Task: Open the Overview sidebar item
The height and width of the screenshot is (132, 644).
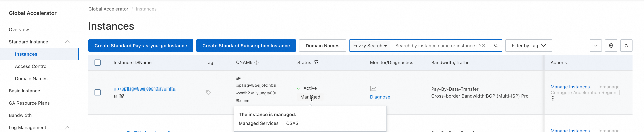Action: [x=19, y=29]
